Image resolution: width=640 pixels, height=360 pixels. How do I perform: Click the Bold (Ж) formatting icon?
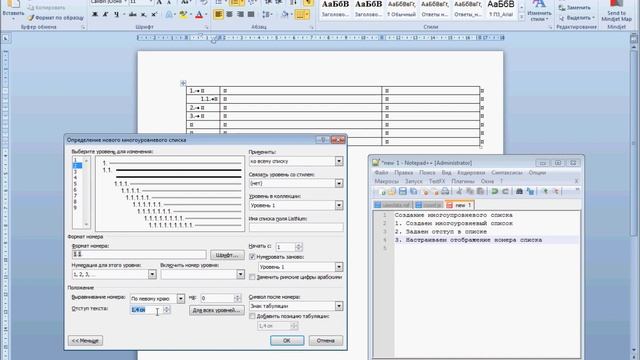(95, 15)
